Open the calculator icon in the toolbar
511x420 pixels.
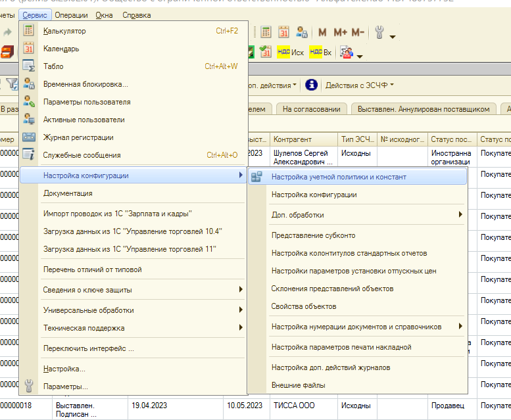(266, 32)
